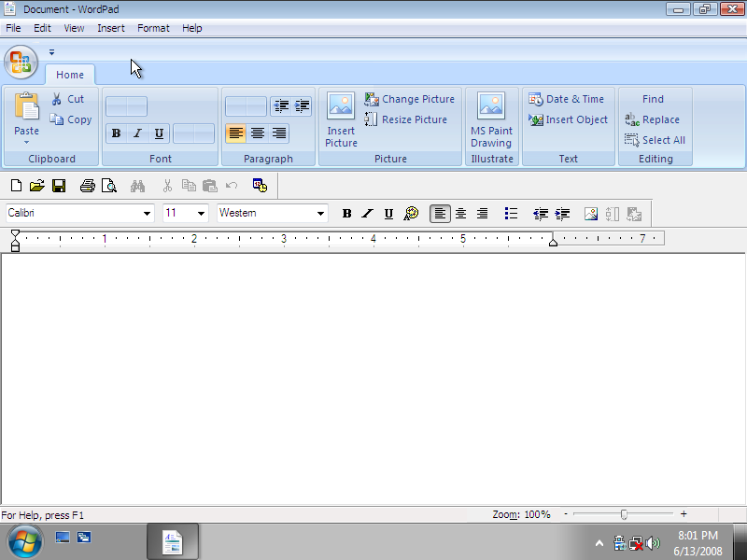Click the Copy toolbar icon below the ribbon
The image size is (747, 560).
click(189, 186)
